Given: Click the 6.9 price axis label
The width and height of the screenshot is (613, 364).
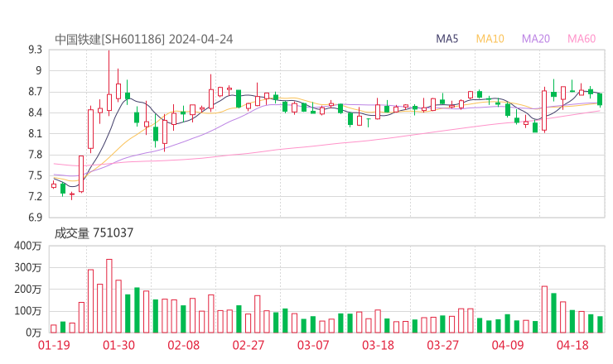Looking at the screenshot, I should (x=35, y=217).
